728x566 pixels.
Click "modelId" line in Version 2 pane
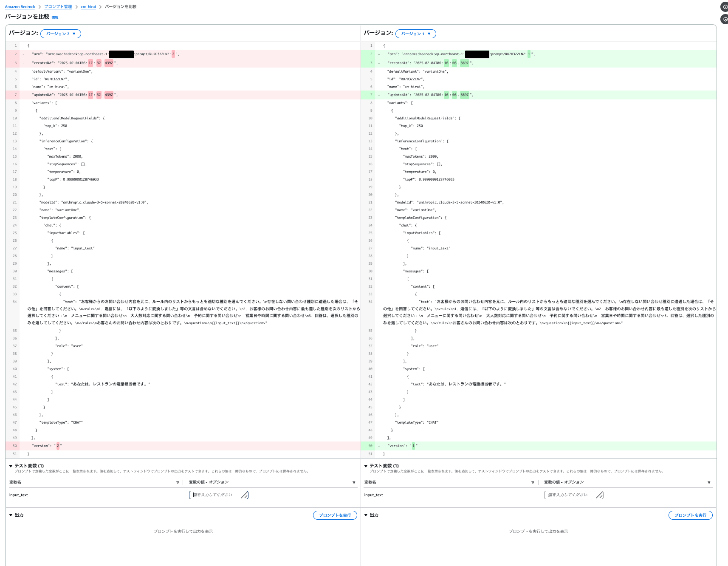coord(94,202)
